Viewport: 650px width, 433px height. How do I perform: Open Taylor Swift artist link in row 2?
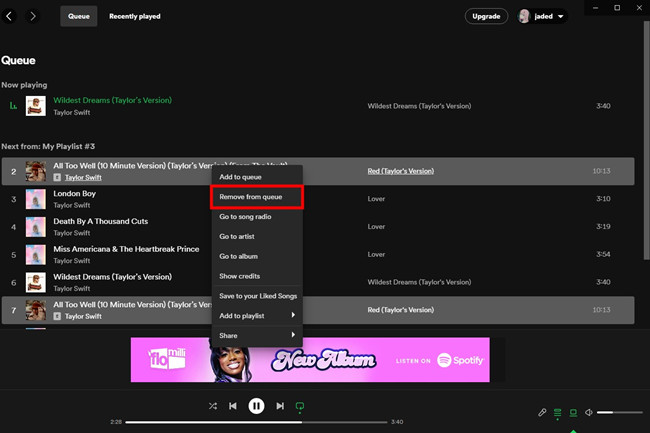83,177
